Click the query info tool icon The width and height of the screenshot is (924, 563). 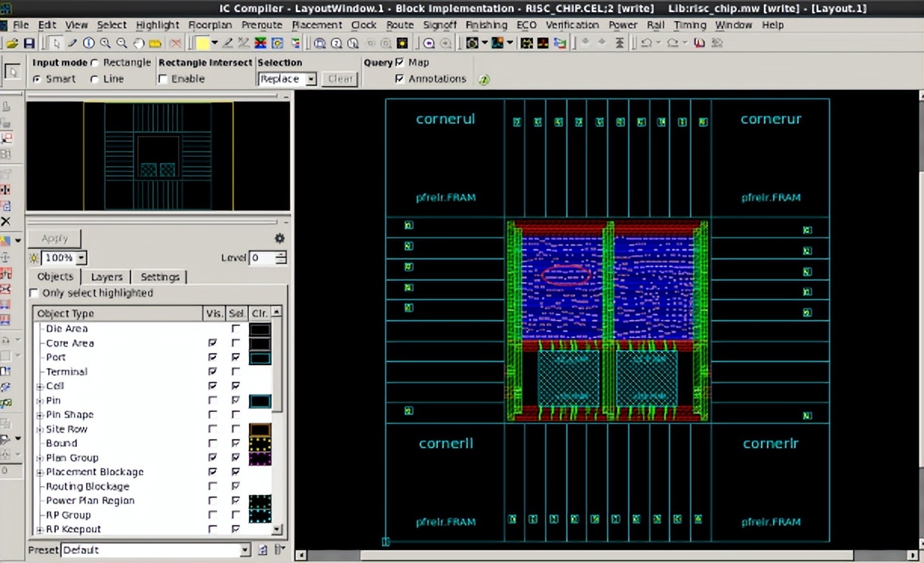(89, 44)
